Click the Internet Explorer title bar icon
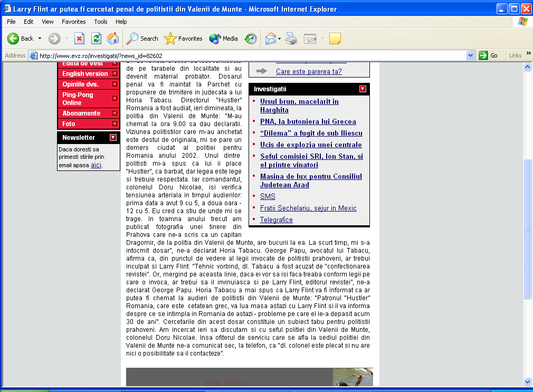Image resolution: width=533 pixels, height=392 pixels. click(x=7, y=8)
